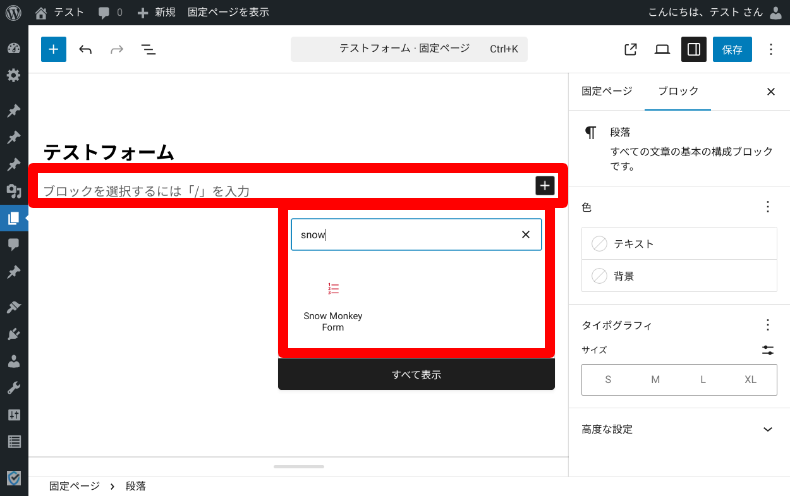Toggle custom size slider icon
The image size is (790, 496).
point(768,350)
